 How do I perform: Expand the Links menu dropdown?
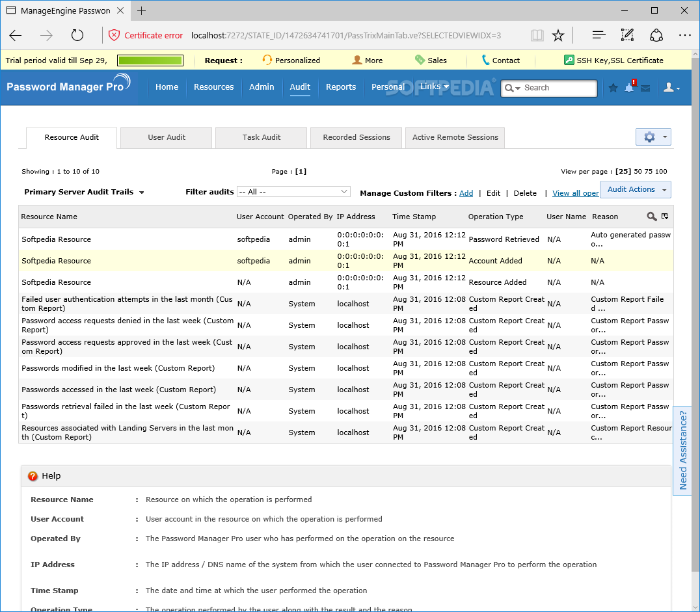[435, 86]
